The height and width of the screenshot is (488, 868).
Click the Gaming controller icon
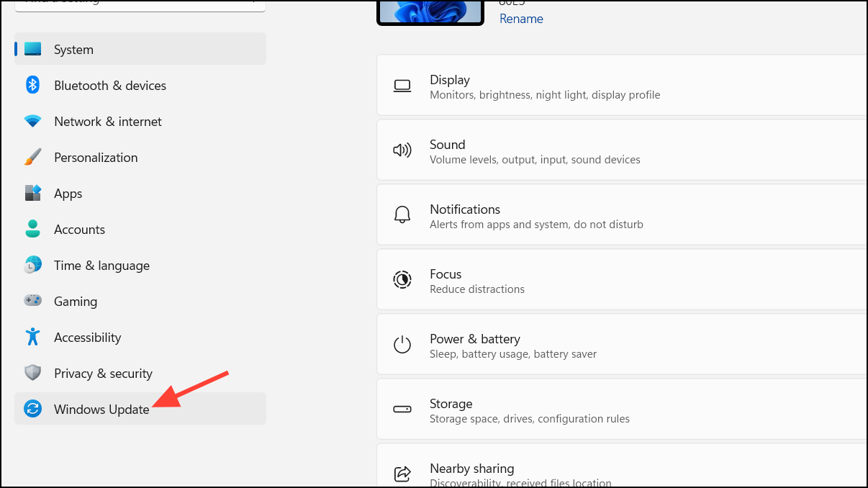[33, 301]
